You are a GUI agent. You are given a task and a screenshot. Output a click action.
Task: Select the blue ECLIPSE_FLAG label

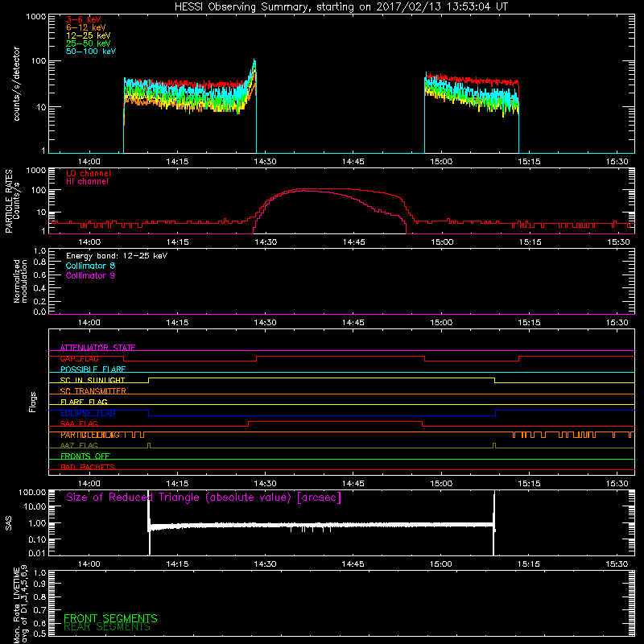coord(88,413)
